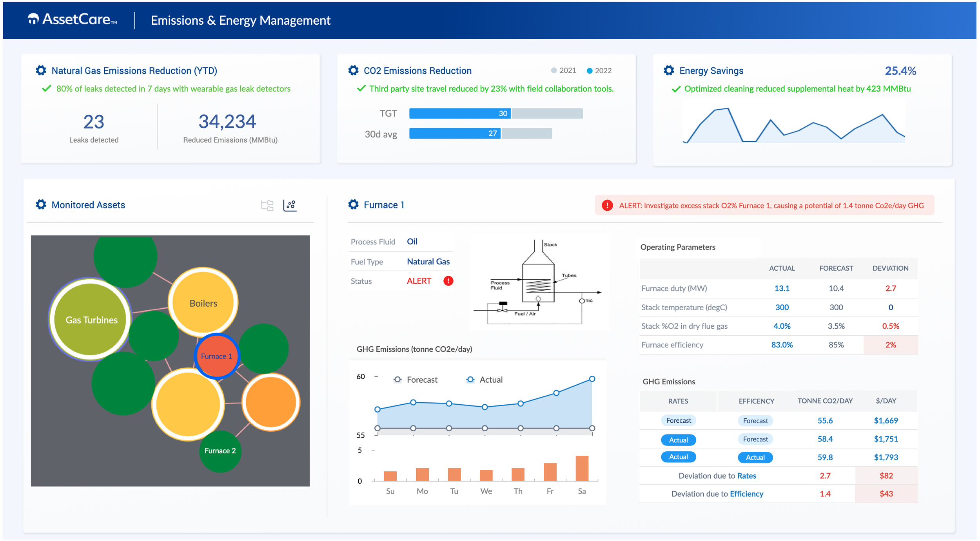Image resolution: width=980 pixels, height=541 pixels.
Task: Click the Energy Savings gear icon
Action: coord(669,71)
